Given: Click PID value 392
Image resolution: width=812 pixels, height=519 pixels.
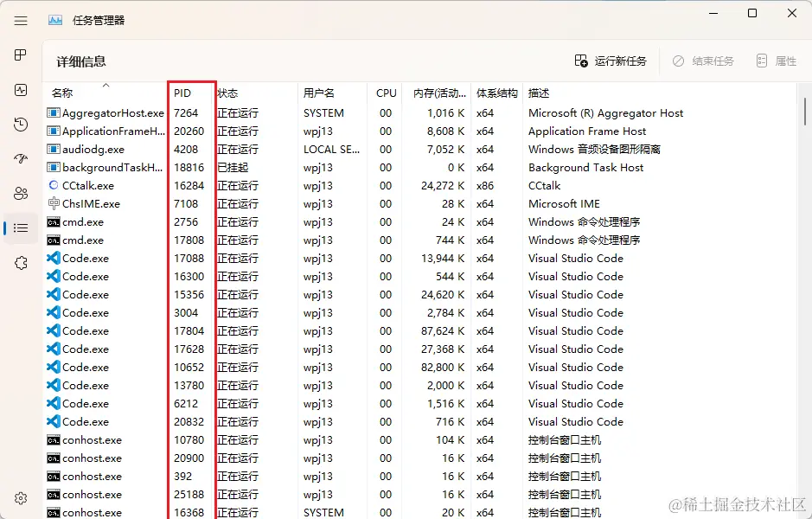Looking at the screenshot, I should pos(182,476).
